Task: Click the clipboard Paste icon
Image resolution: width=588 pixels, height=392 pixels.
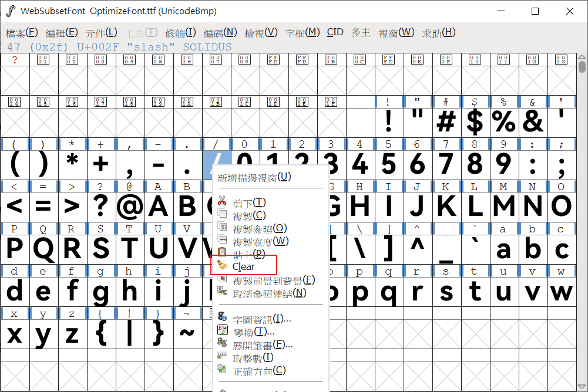Action: [222, 252]
